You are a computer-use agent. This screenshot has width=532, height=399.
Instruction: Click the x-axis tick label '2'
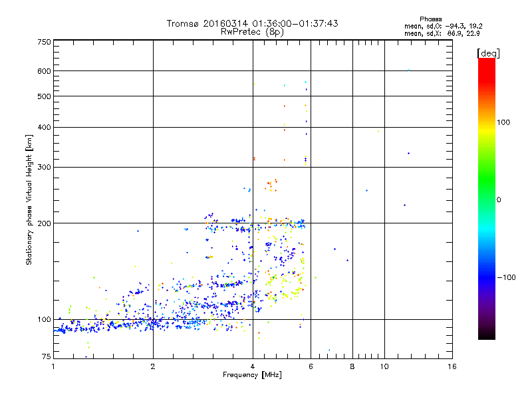click(153, 366)
